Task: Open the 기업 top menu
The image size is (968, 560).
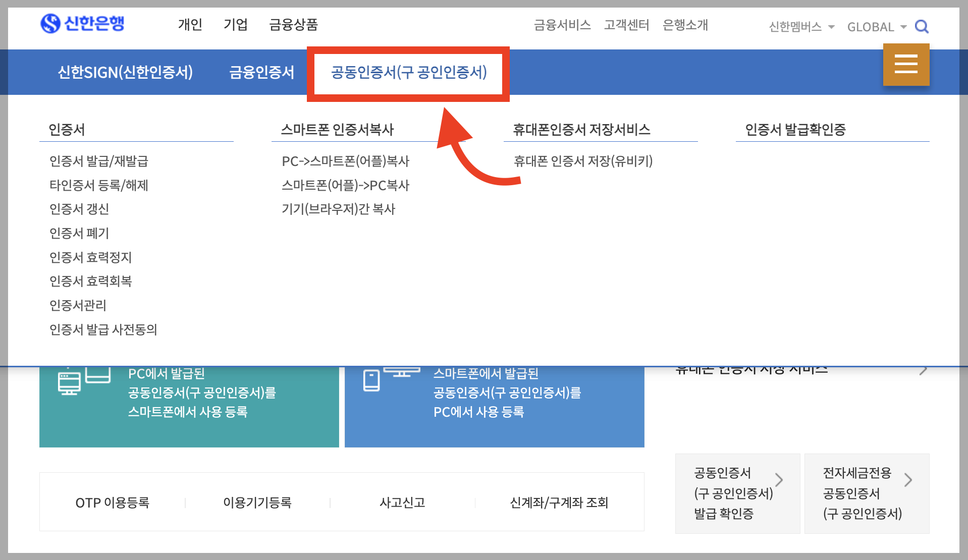Action: 235,24
